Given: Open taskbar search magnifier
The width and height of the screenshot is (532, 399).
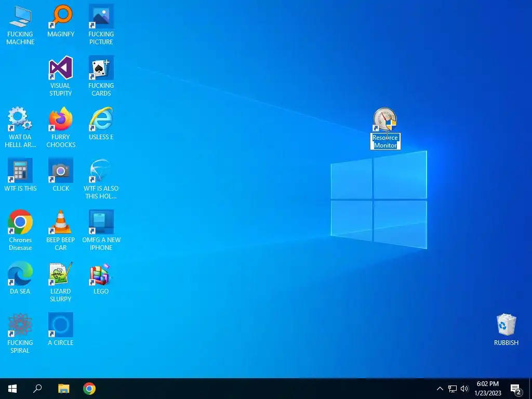Looking at the screenshot, I should click(x=37, y=389).
